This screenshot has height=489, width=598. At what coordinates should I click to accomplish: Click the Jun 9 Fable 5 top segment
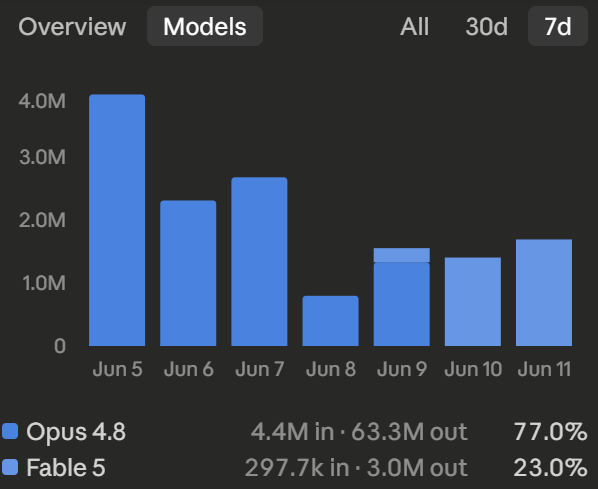402,255
